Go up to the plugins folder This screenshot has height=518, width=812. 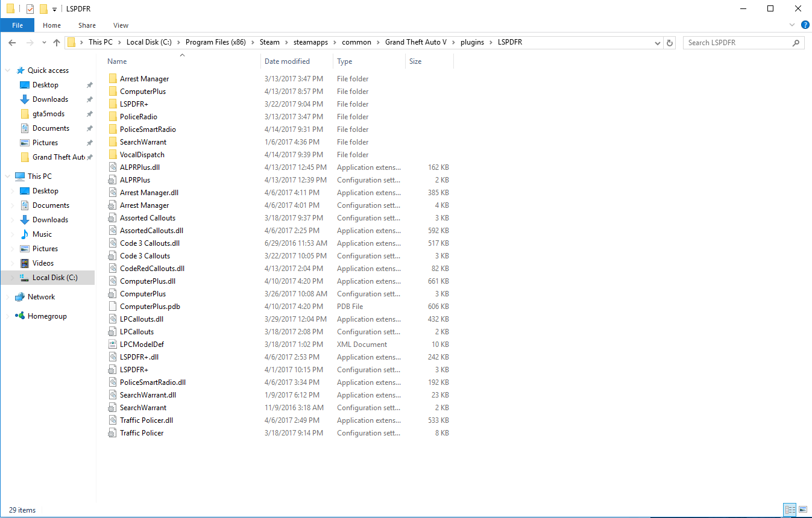[57, 43]
